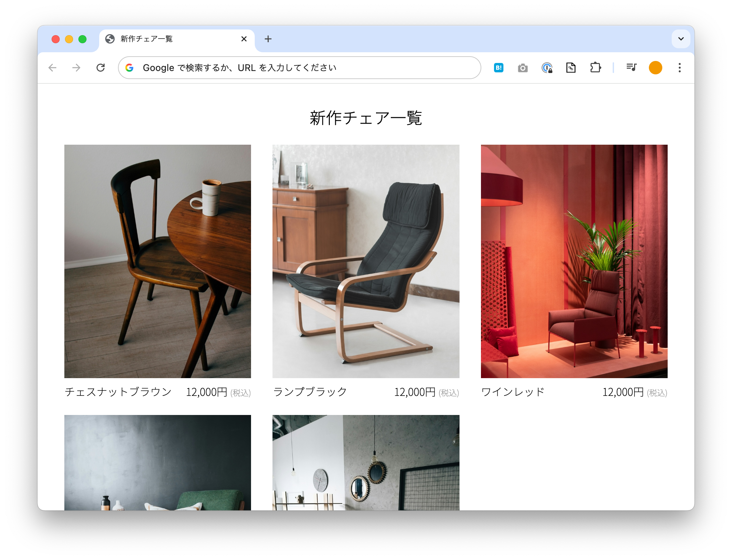Expand the tab search dropdown chevron

click(681, 39)
